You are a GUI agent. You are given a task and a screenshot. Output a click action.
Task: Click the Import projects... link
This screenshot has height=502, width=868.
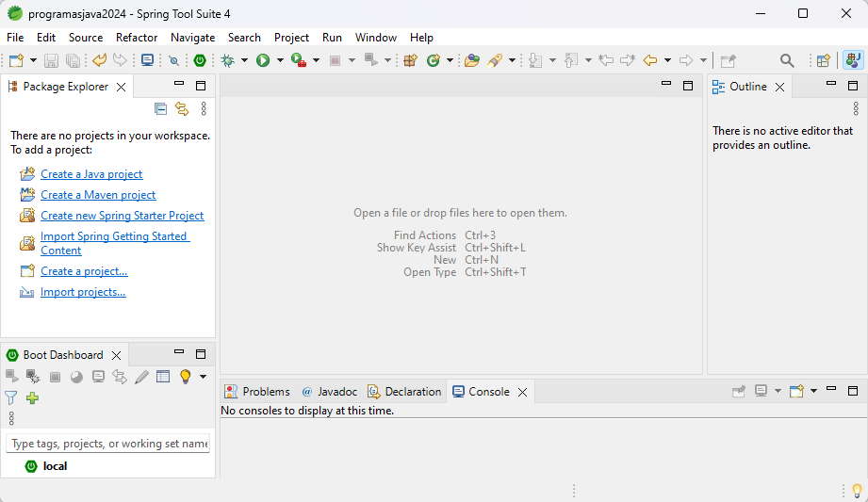coord(83,292)
